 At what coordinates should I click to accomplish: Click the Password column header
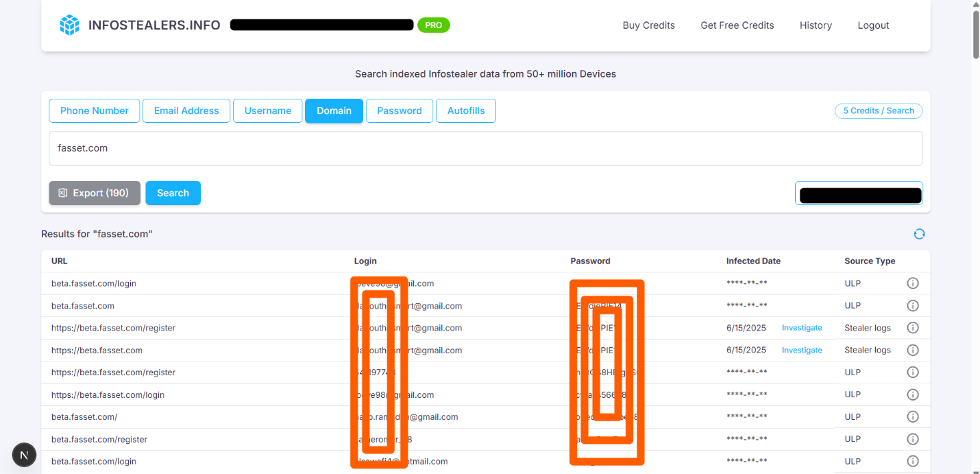pyautogui.click(x=590, y=261)
